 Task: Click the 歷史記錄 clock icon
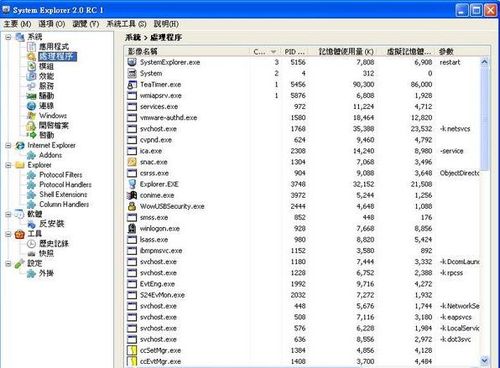point(31,244)
